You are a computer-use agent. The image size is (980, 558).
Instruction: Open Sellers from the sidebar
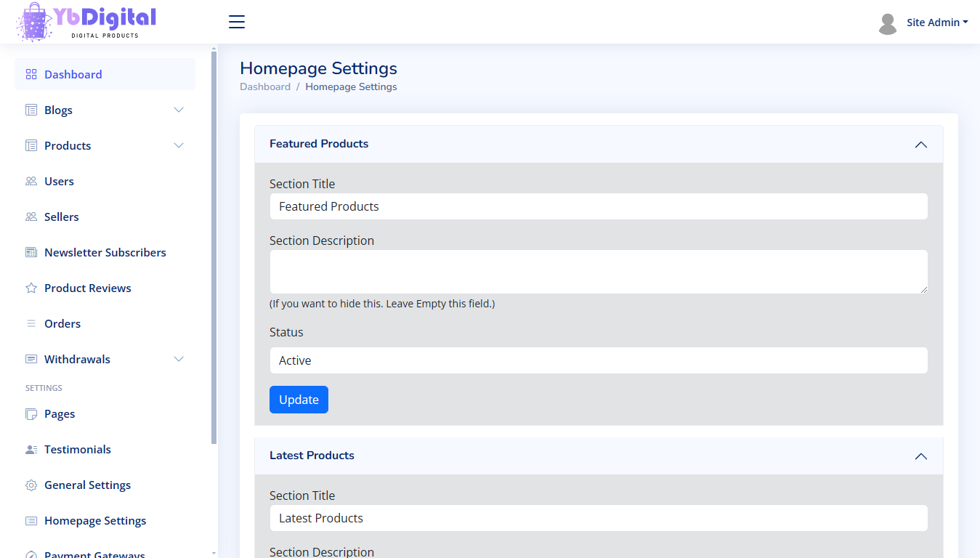click(62, 217)
